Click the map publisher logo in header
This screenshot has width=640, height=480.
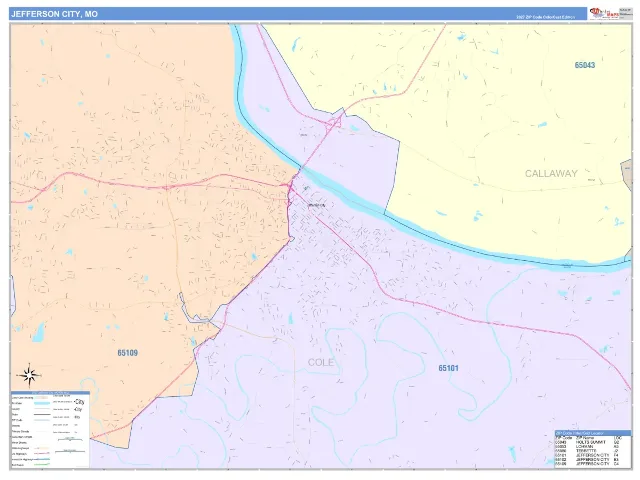(605, 13)
